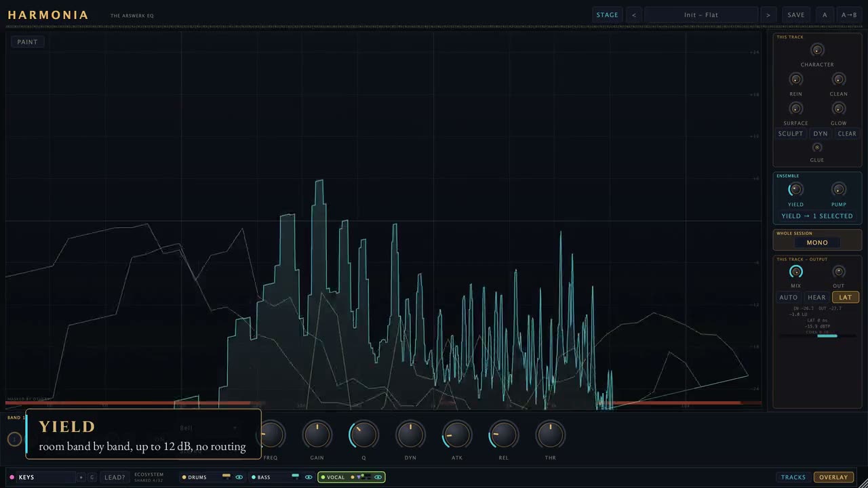Image resolution: width=868 pixels, height=488 pixels.
Task: Toggle VOCAL track eye visibility
Action: point(378,477)
